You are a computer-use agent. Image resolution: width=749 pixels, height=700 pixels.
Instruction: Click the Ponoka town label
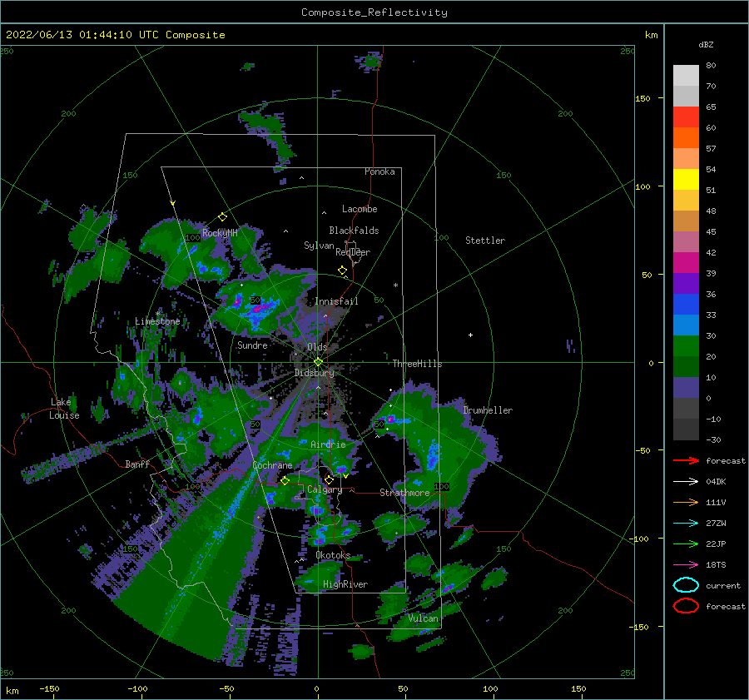pos(379,171)
